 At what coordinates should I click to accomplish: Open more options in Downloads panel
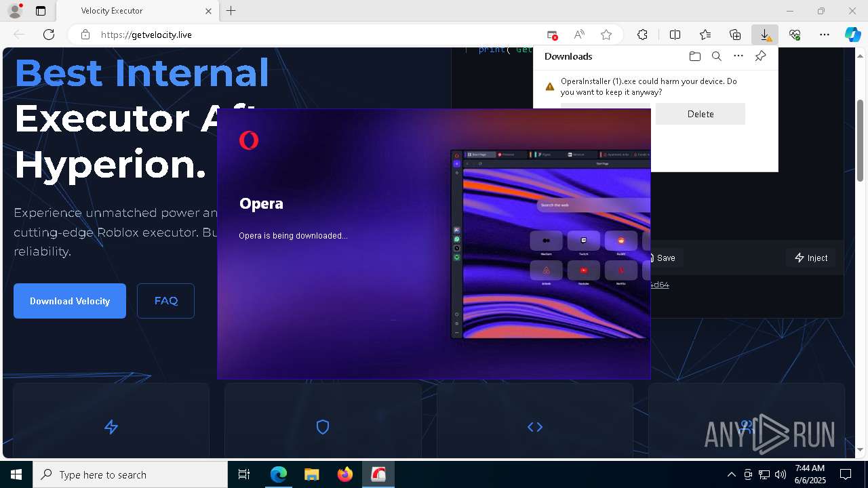coord(738,56)
